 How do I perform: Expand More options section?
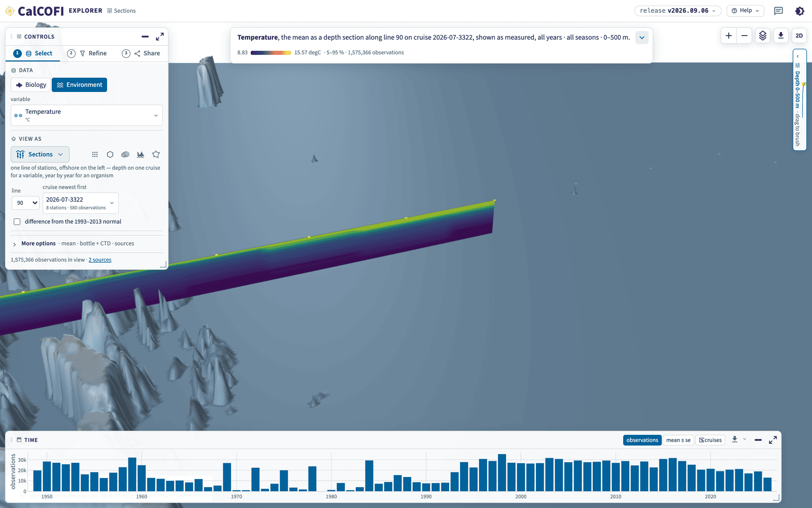click(x=39, y=243)
